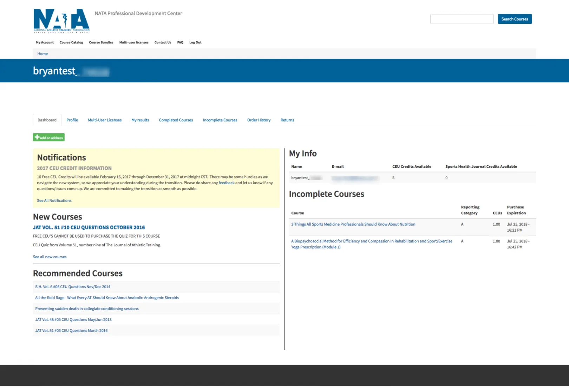The height and width of the screenshot is (392, 569).
Task: Click the Jul 25, 2018 - 16:21 PM expiration
Action: (x=518, y=227)
